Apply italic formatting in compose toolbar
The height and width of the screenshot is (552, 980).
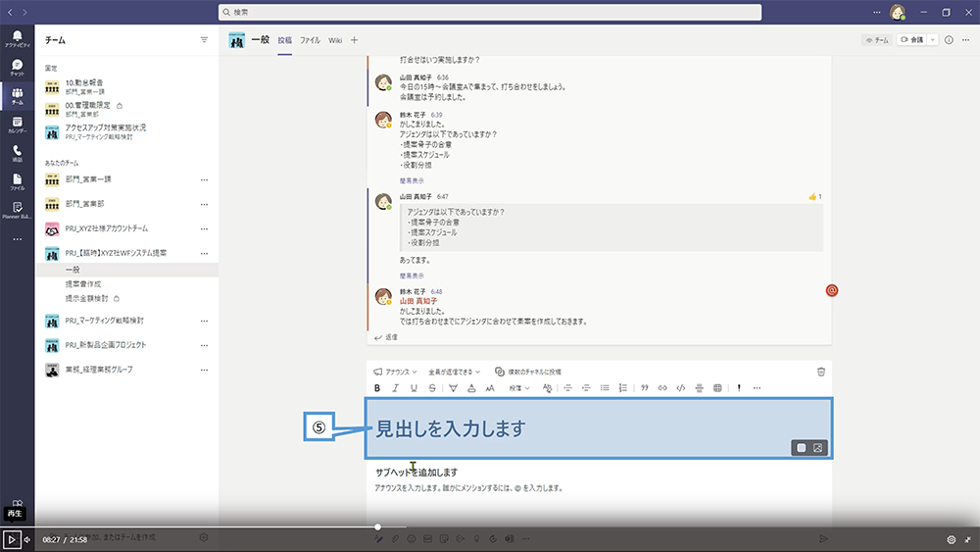[395, 388]
